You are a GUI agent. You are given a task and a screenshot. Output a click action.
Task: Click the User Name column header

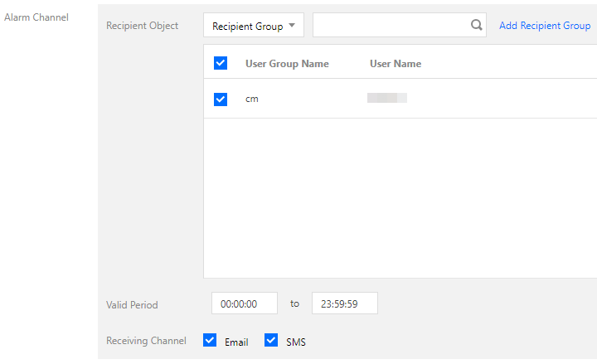[396, 64]
